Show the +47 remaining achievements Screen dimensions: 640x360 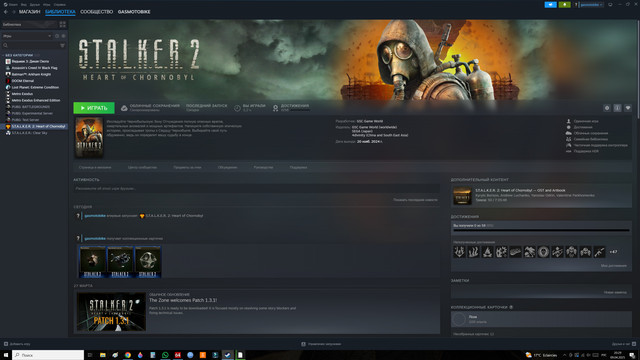pyautogui.click(x=613, y=252)
